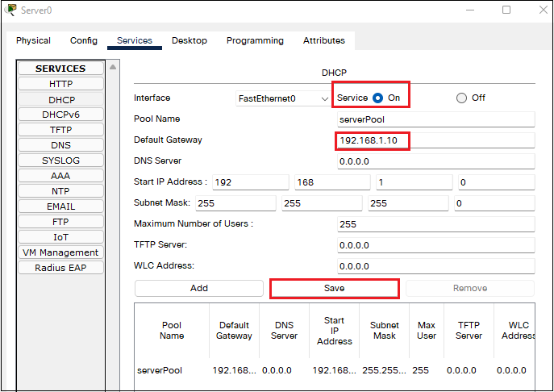
Task: Select DNS service in sidebar
Action: 60,145
